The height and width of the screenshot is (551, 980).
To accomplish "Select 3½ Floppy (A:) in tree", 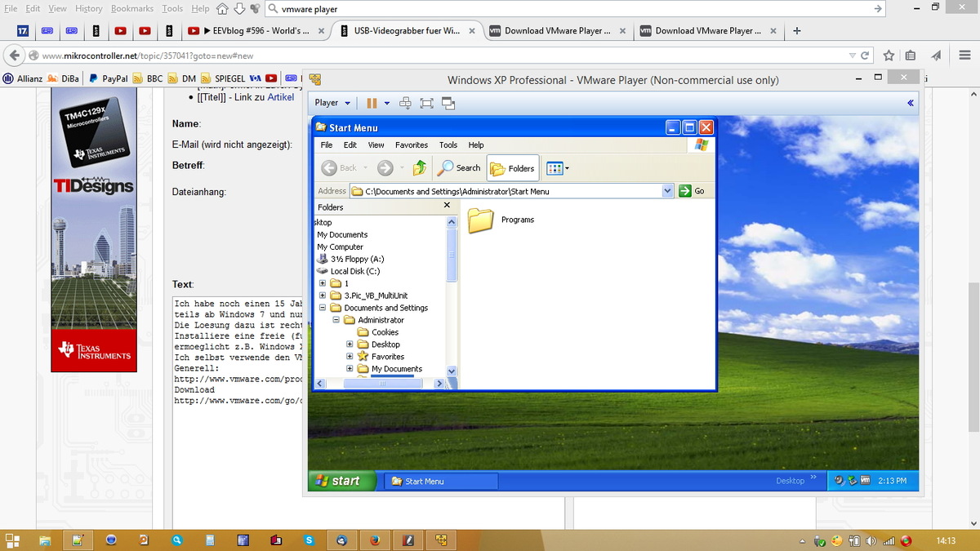I will (x=357, y=259).
